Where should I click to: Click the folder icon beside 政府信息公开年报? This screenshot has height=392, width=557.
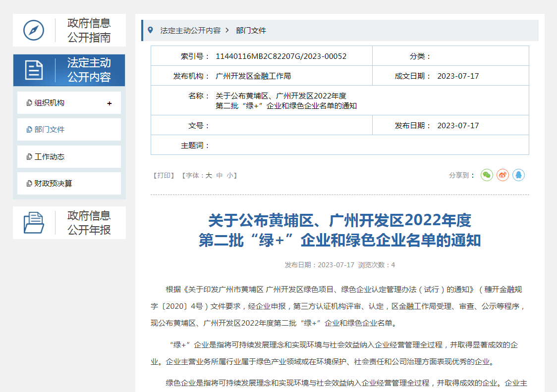(34, 223)
